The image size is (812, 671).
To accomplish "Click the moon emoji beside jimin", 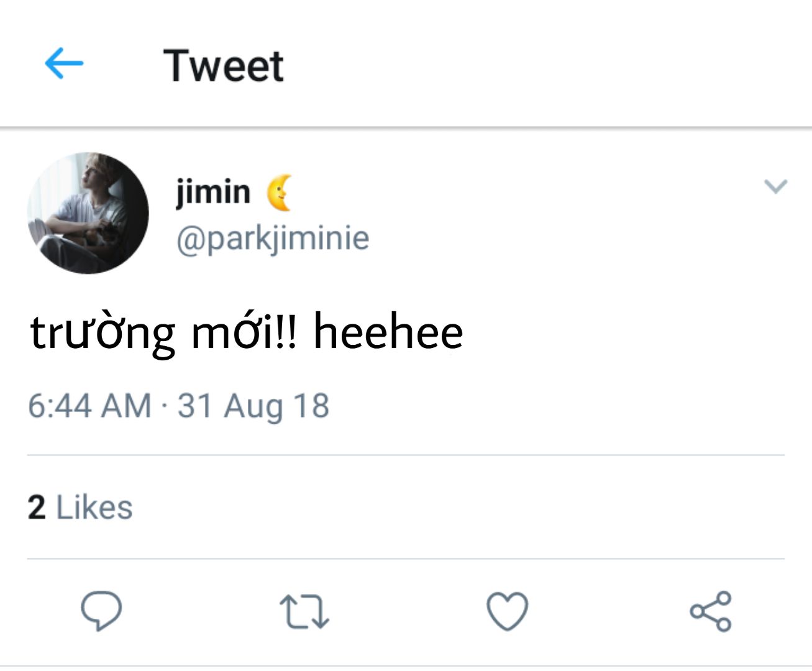I will click(280, 193).
